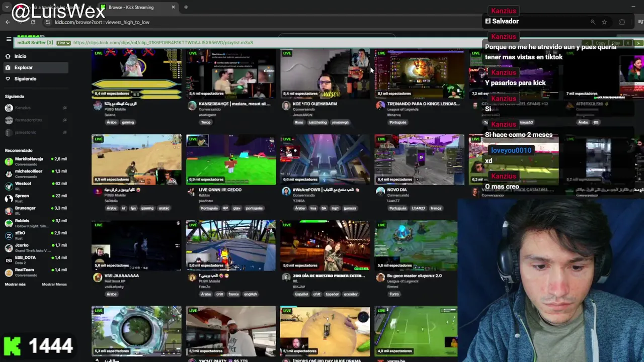
Task: Open the Jcorko channel from Recomendado
Action: tap(35, 248)
